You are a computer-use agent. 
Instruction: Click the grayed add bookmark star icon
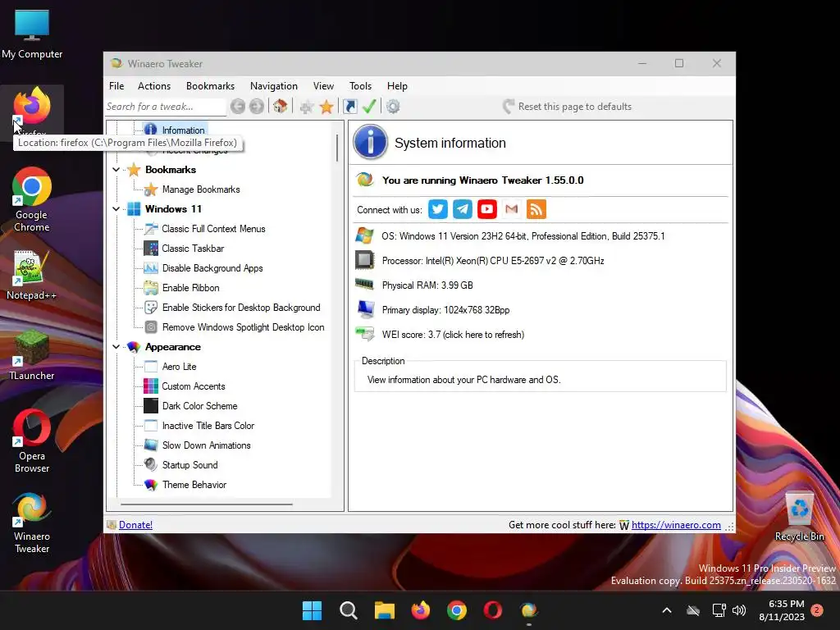point(307,107)
